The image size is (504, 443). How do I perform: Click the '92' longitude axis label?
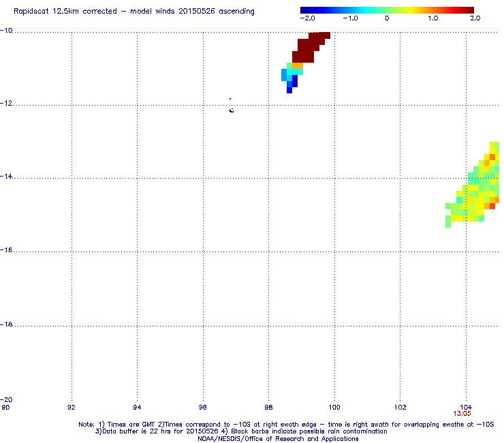pos(72,408)
